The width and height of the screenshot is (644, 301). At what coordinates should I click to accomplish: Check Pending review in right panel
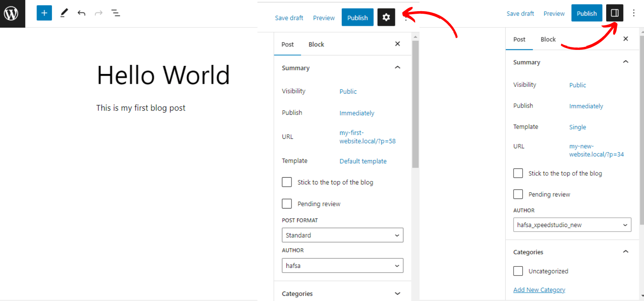(518, 194)
